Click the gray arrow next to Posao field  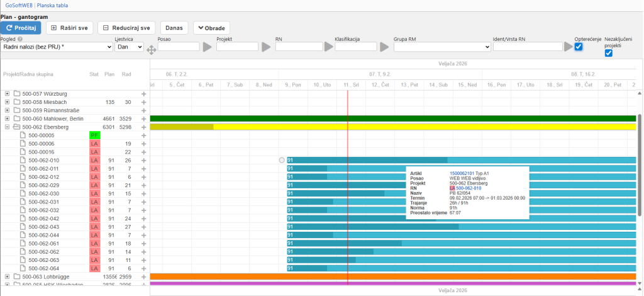(x=207, y=47)
